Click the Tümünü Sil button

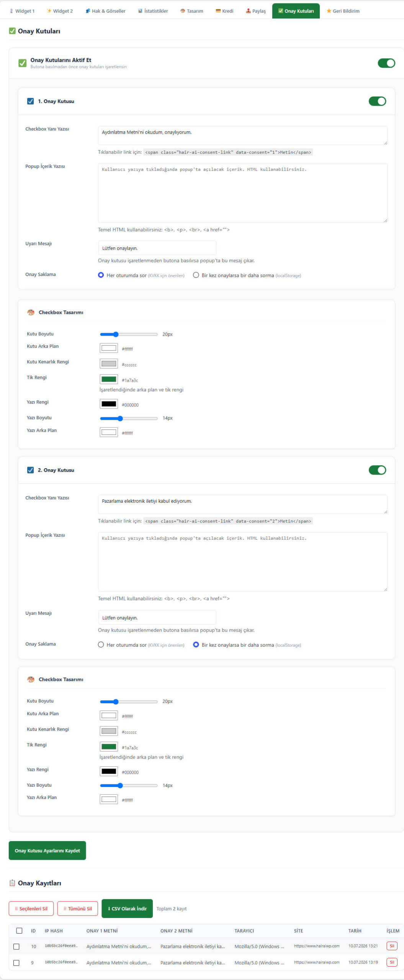click(78, 908)
